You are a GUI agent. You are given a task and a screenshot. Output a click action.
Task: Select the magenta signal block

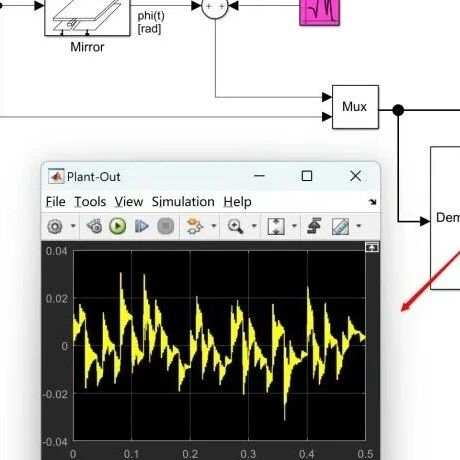[x=320, y=12]
